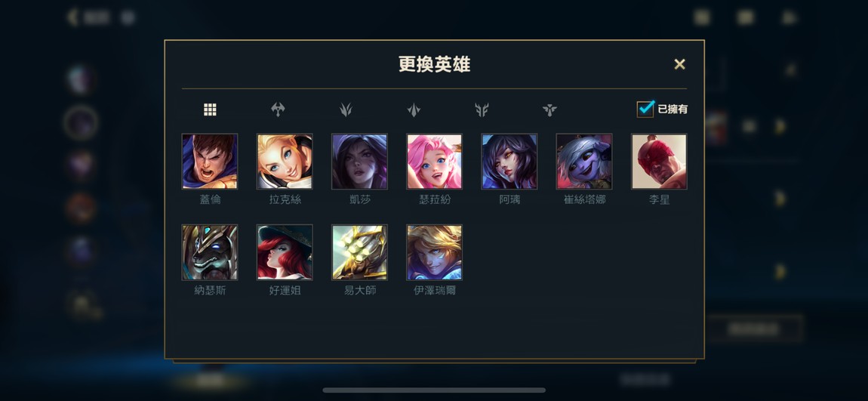Image resolution: width=868 pixels, height=401 pixels.
Task: Select the all-champions grid filter icon
Action: tap(210, 110)
